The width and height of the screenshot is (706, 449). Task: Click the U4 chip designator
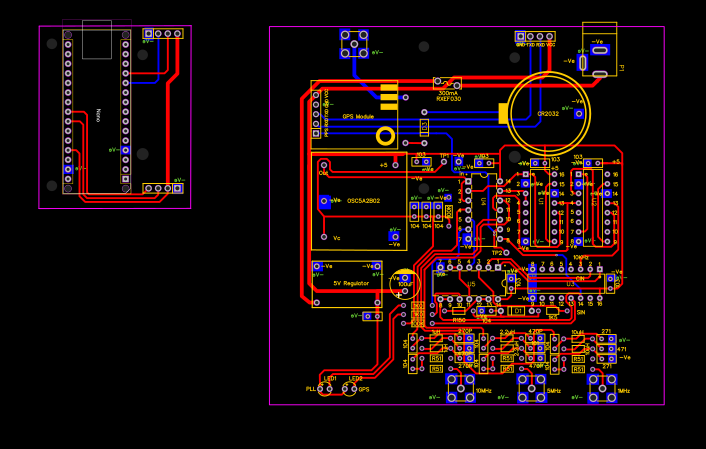pyautogui.click(x=483, y=203)
